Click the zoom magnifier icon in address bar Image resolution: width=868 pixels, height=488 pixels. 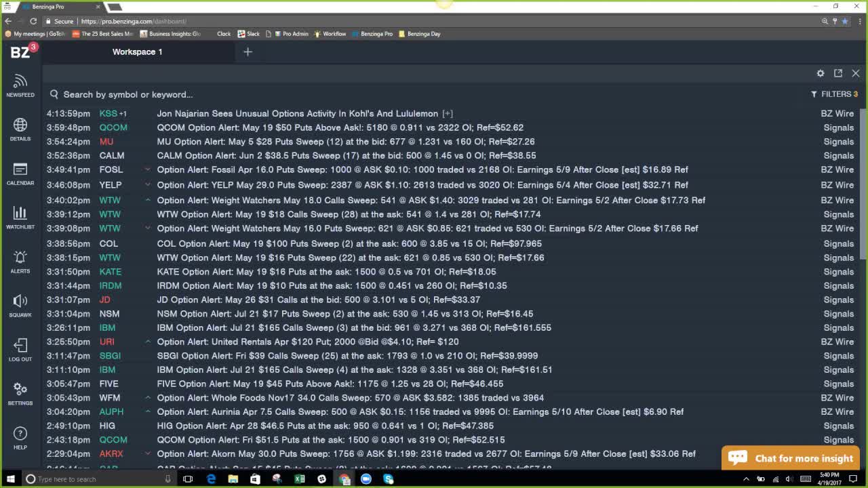point(825,21)
